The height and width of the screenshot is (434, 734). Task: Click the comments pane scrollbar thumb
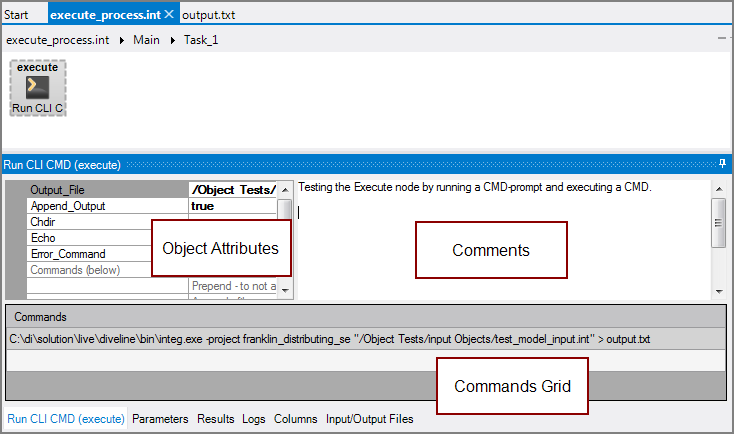point(719,222)
